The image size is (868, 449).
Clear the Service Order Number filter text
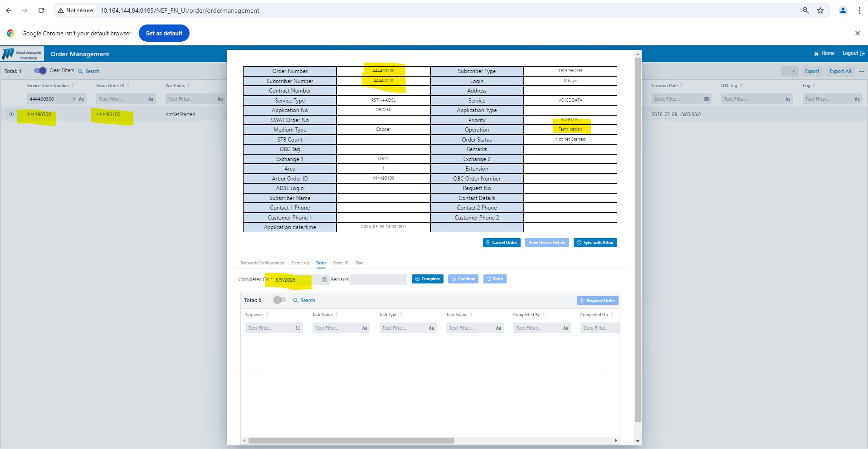[x=74, y=99]
